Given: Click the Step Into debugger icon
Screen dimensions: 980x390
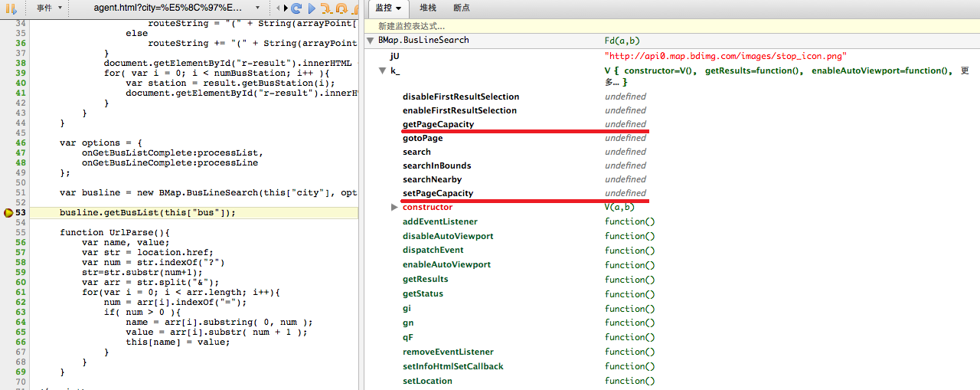Looking at the screenshot, I should 326,8.
